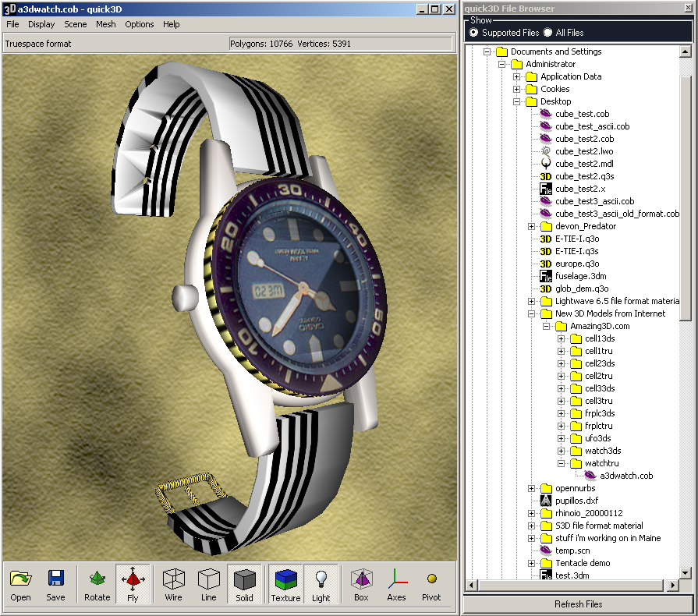
Task: Open the Mesh menu
Action: (x=105, y=24)
